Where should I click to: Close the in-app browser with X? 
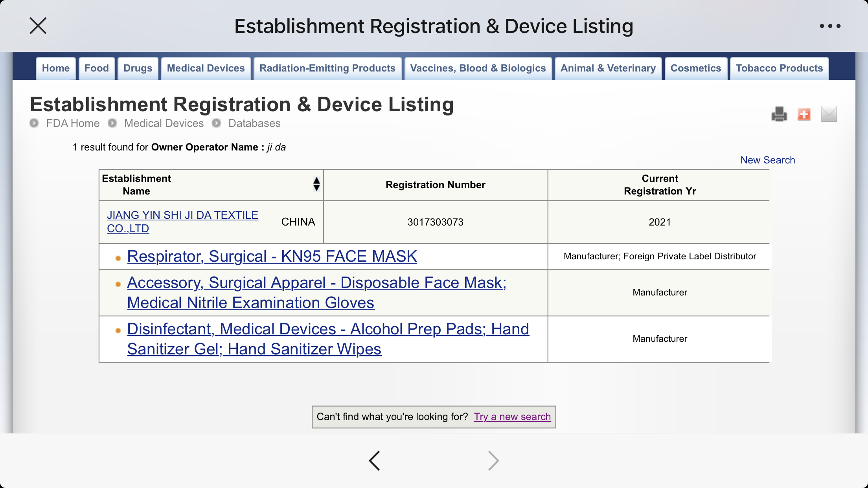pyautogui.click(x=38, y=26)
